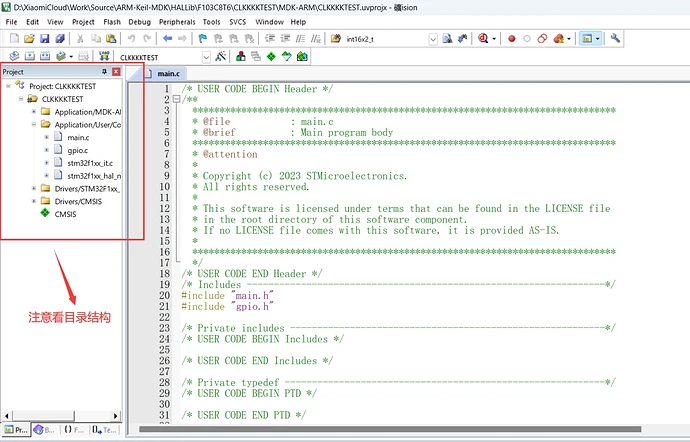Open the Peripherals menu

click(176, 21)
